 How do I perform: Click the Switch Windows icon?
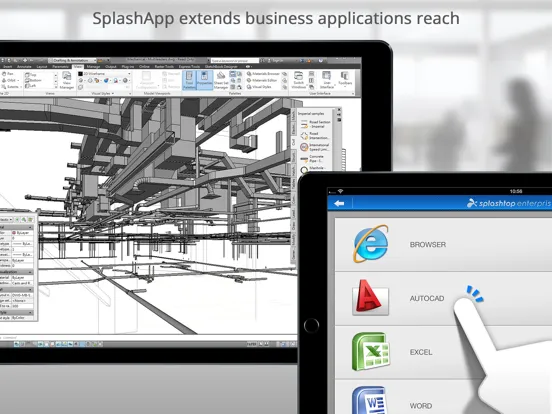(299, 80)
